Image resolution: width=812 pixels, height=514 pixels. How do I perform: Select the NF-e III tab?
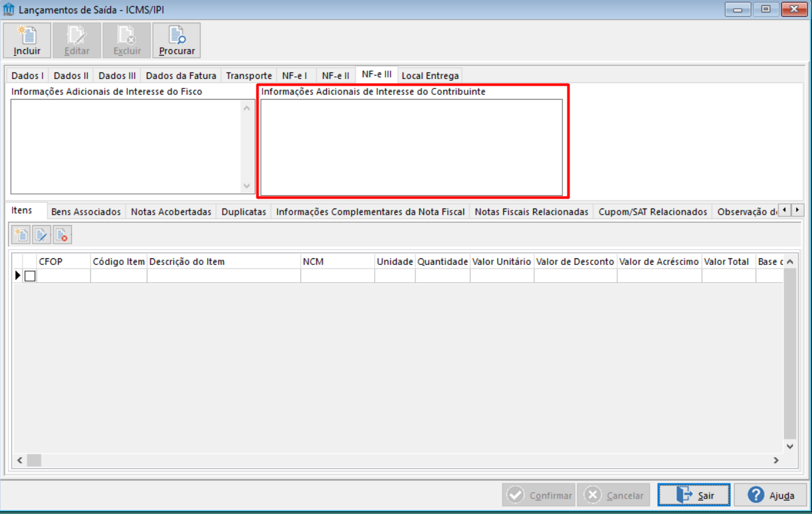pyautogui.click(x=377, y=74)
